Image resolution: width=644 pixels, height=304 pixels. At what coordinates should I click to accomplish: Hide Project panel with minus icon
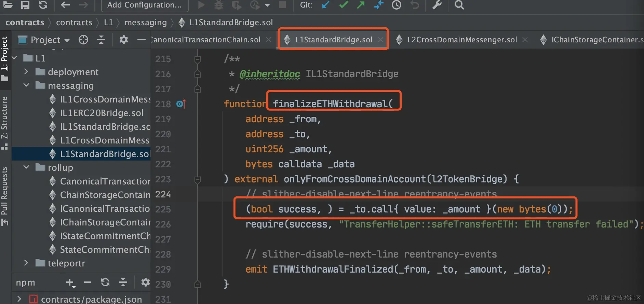coord(142,40)
